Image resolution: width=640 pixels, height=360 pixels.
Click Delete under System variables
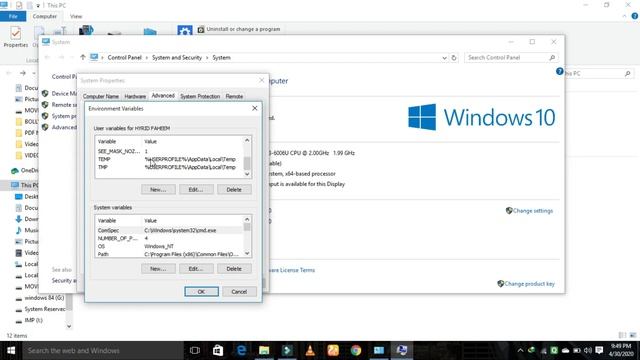coord(234,269)
